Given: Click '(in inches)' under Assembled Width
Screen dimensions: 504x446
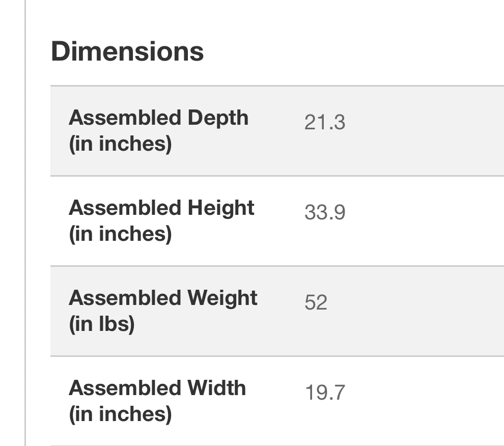Looking at the screenshot, I should pos(120,414).
